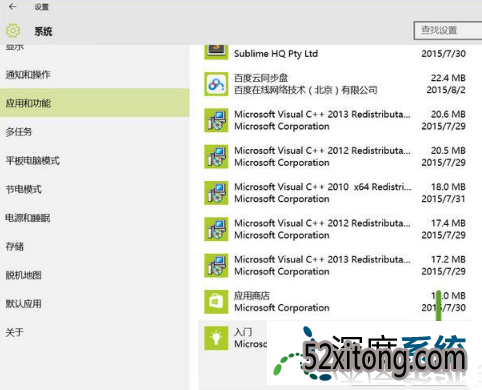The width and height of the screenshot is (482, 390).
Task: Click the 20.6 MB Visual C++ 2013 icon
Action: 216,120
